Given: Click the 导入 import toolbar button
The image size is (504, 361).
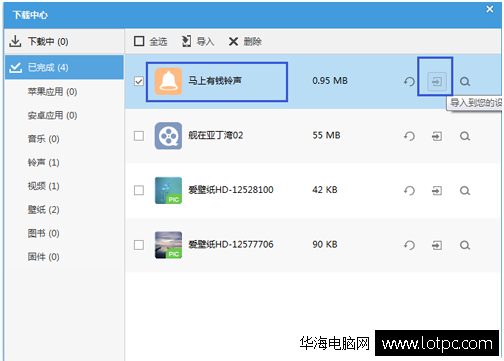Looking at the screenshot, I should [198, 41].
